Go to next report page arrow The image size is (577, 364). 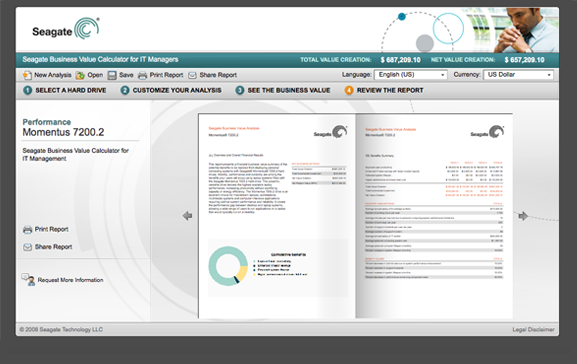coord(523,216)
